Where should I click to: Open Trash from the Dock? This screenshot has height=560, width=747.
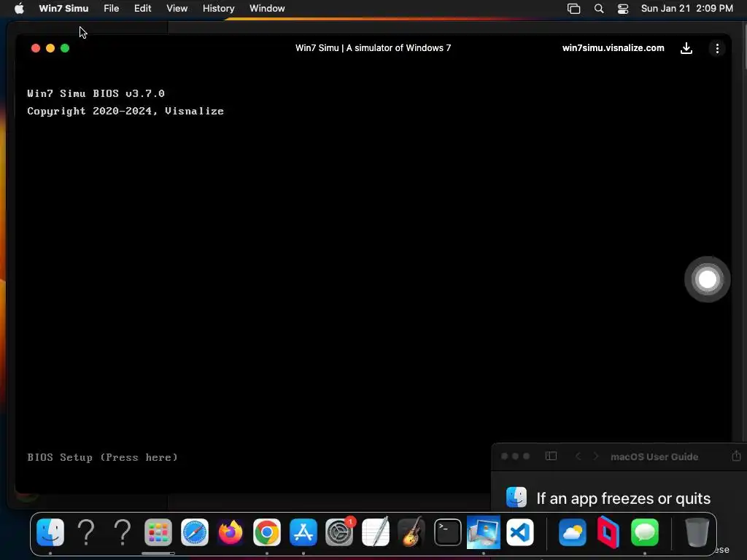(697, 532)
